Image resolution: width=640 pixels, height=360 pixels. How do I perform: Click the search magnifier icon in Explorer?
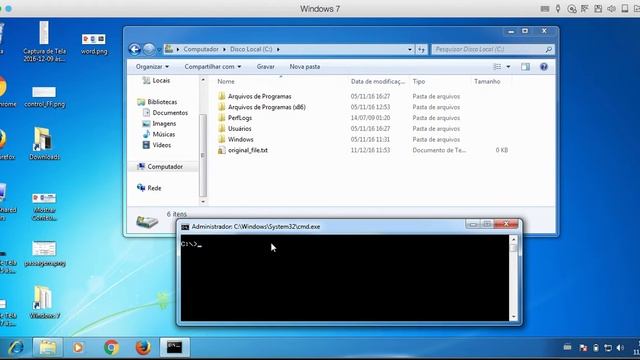[549, 49]
